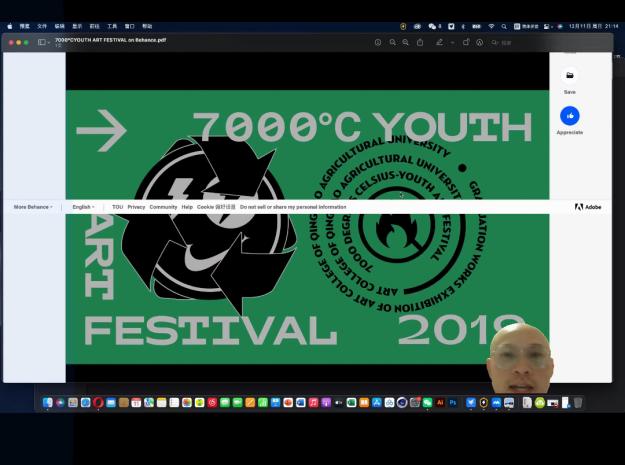This screenshot has height=465, width=625.
Task: Open the Photoshop app in the Dock
Action: [x=452, y=402]
